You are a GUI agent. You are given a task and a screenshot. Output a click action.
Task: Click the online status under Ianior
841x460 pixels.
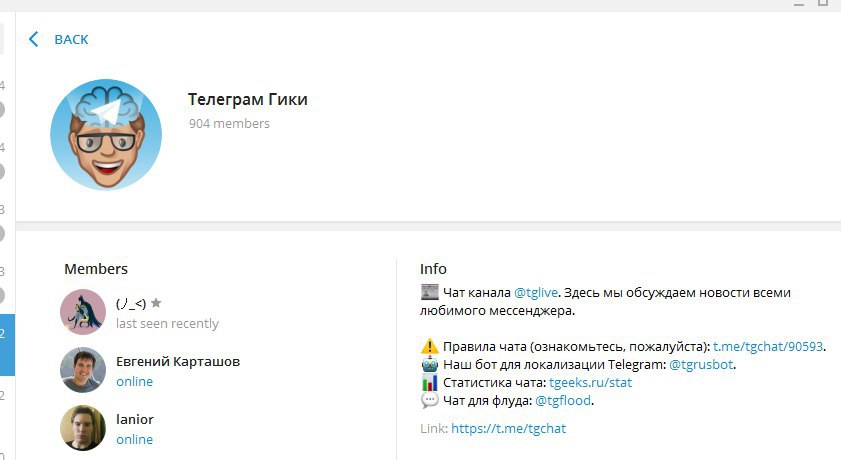[x=135, y=439]
